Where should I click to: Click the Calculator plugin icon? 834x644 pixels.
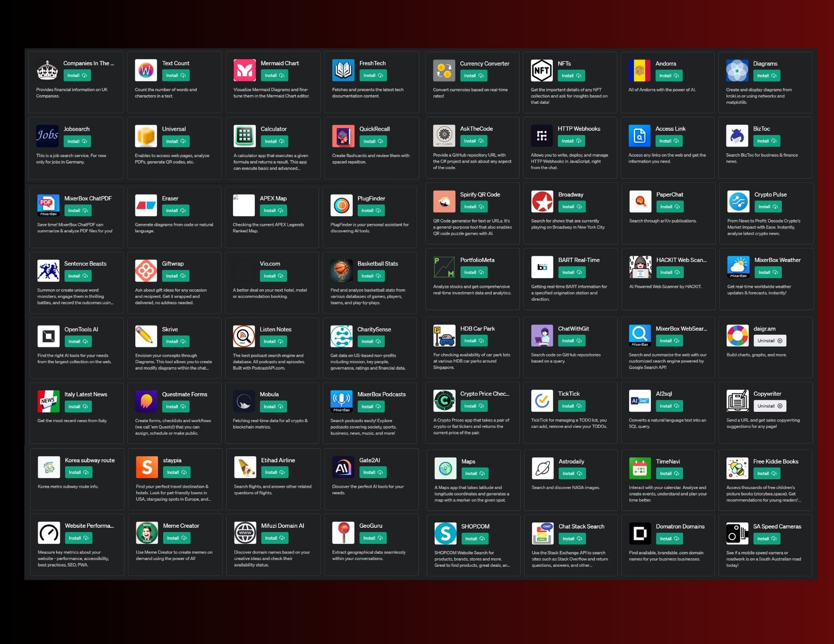pyautogui.click(x=244, y=136)
